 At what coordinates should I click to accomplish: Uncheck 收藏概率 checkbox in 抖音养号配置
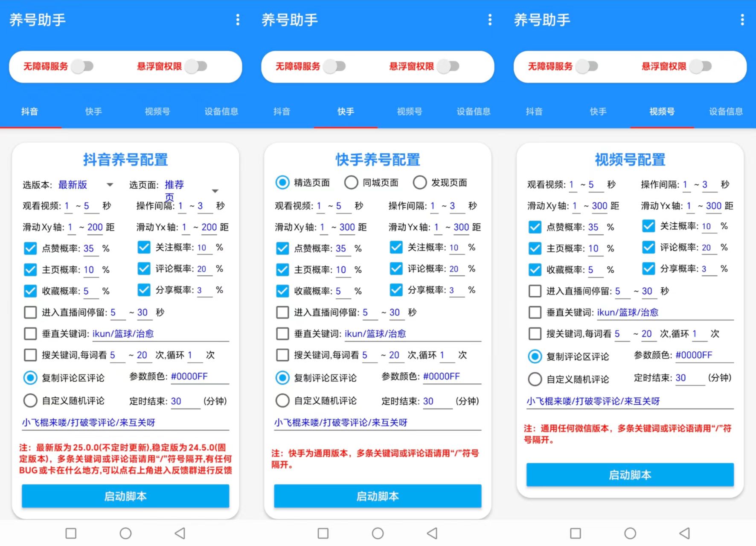pos(30,291)
